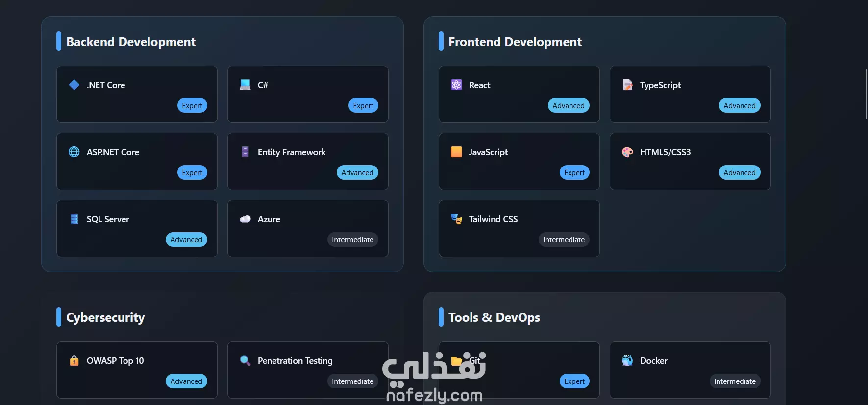Click the padlock icon for OWASP Top 10
The image size is (868, 405).
pos(74,360)
